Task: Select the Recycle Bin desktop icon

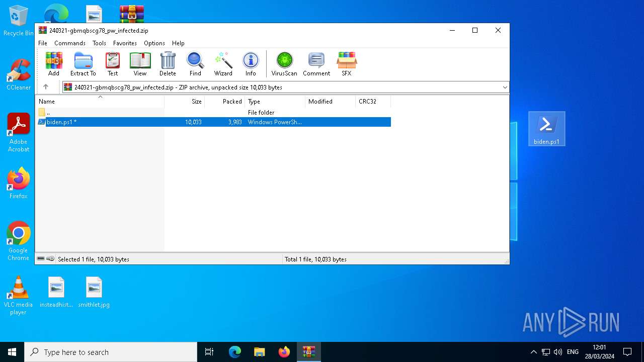Action: tap(19, 21)
